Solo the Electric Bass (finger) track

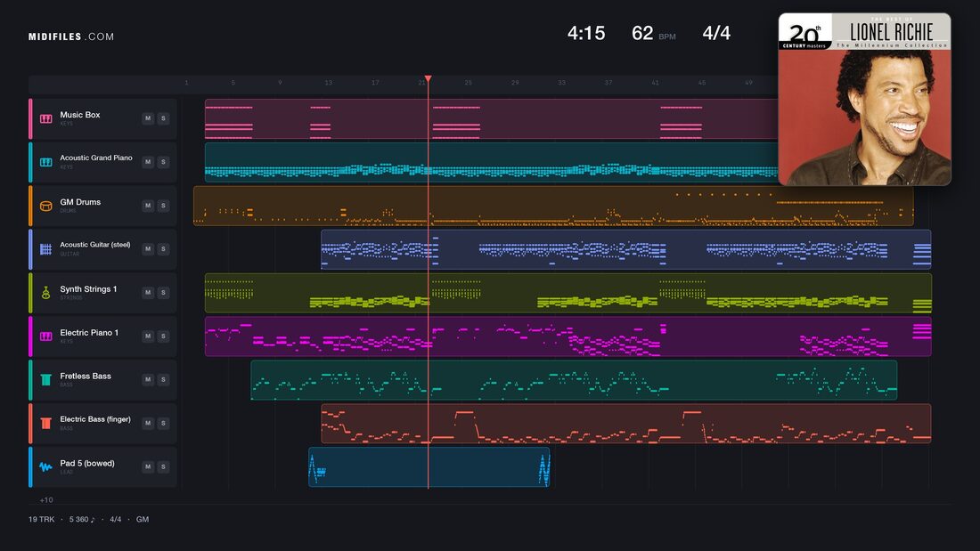[x=163, y=423]
